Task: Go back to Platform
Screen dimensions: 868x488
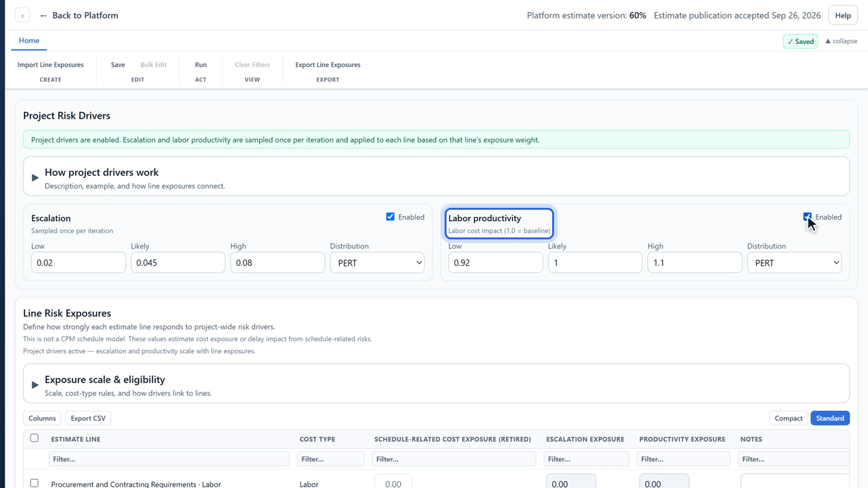Action: pyautogui.click(x=79, y=16)
